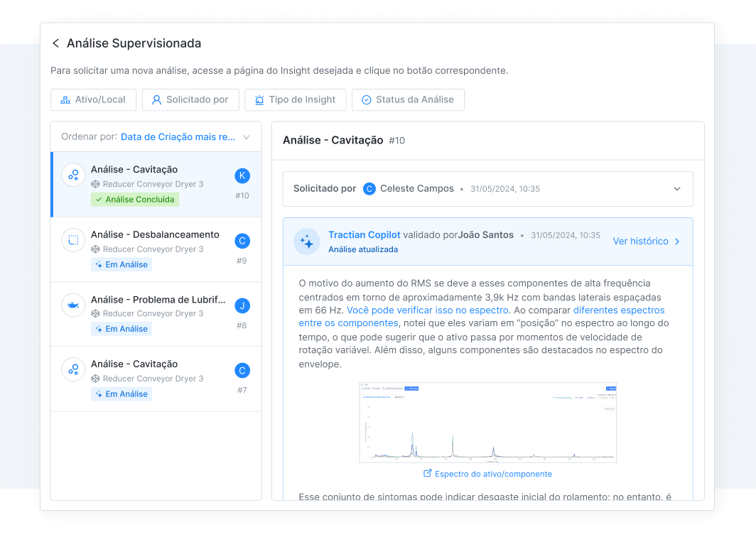This screenshot has height=537, width=756.
Task: Click the back arrow beside Análise Supervisionada
Action: [x=55, y=43]
